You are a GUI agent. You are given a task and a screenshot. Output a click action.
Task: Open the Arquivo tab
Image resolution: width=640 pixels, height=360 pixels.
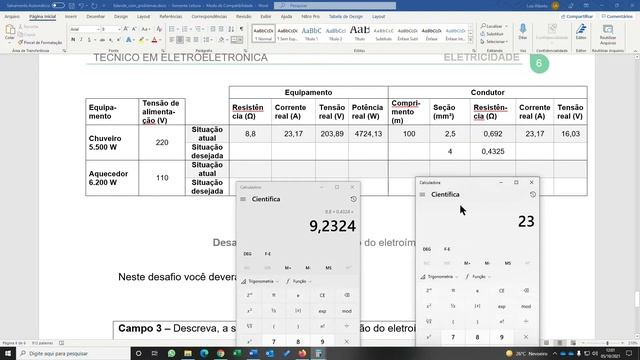(12, 16)
